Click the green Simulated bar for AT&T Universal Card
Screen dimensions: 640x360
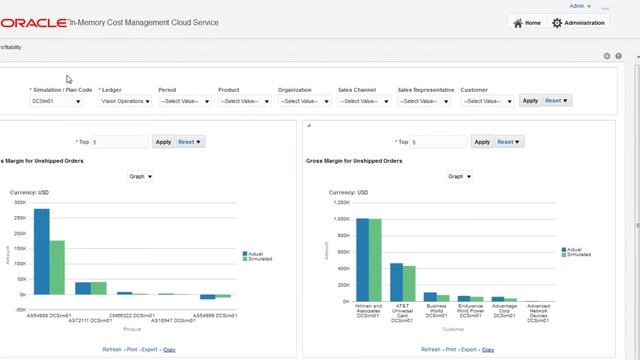409,284
